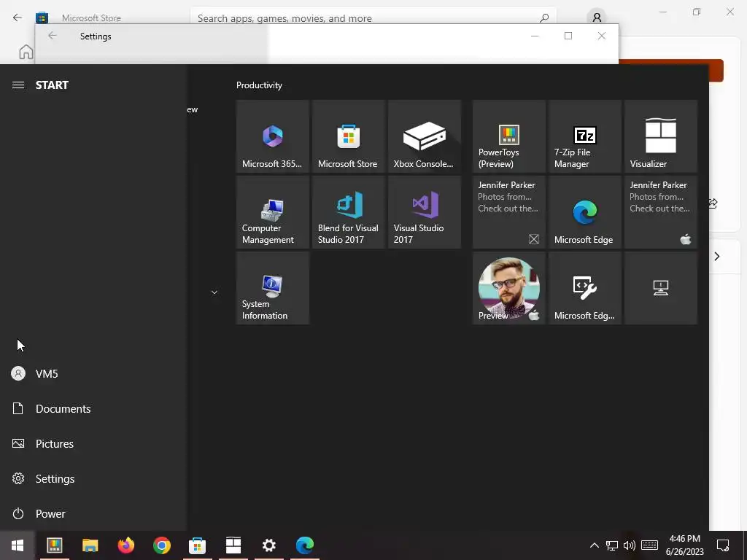
Task: Click the Windows Start button on taskbar
Action: click(x=18, y=545)
